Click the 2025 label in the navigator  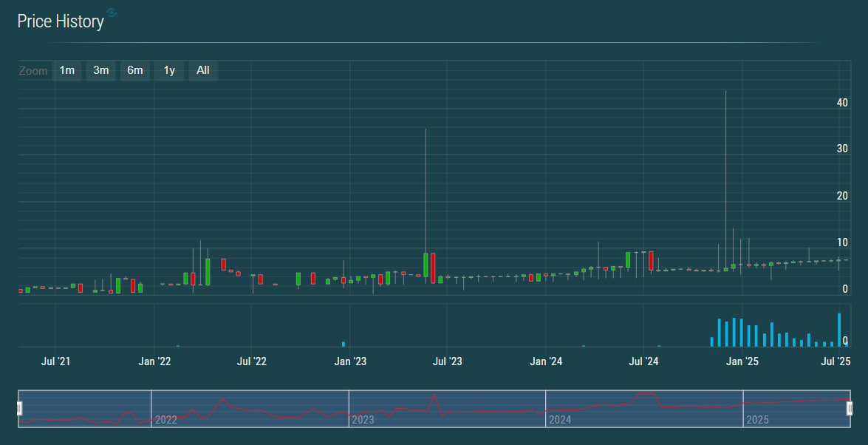pos(757,420)
